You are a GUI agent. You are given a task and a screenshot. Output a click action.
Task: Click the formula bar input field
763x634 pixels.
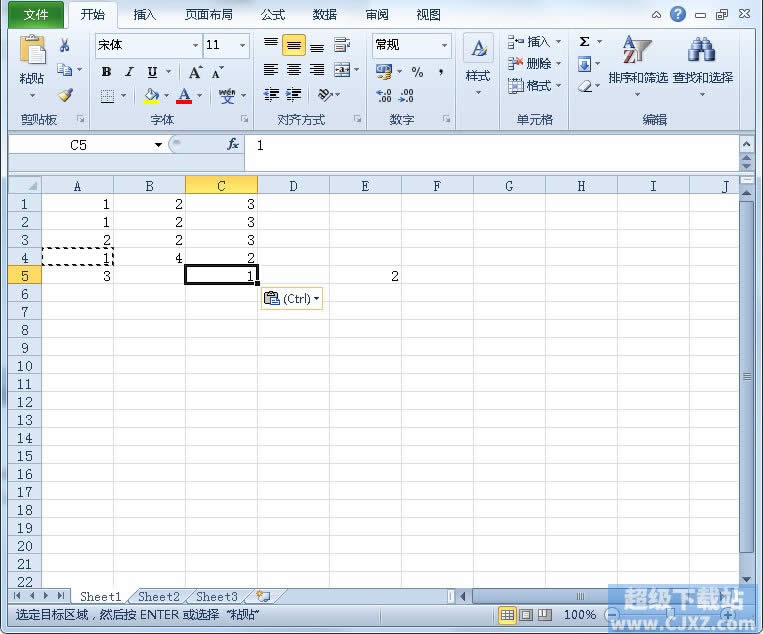pyautogui.click(x=491, y=153)
